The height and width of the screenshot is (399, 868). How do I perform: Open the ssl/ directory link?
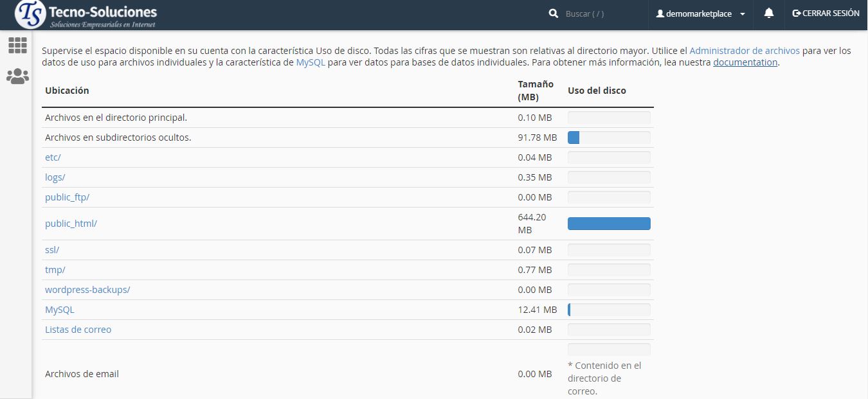click(x=52, y=250)
